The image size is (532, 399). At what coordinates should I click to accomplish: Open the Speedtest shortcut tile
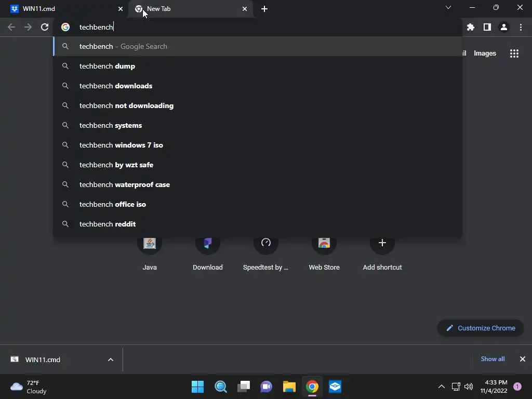coord(265,253)
